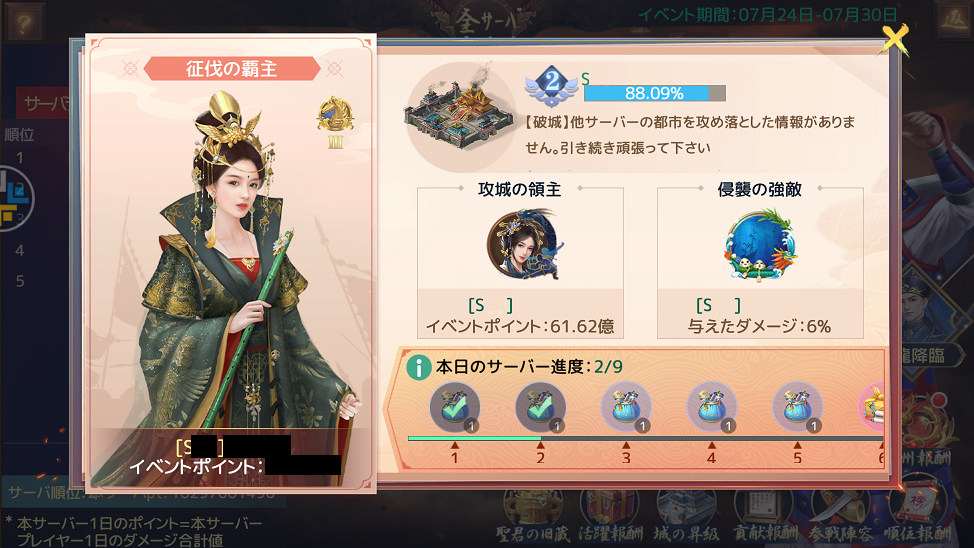
Task: Claim the third reward bag
Action: pos(626,406)
